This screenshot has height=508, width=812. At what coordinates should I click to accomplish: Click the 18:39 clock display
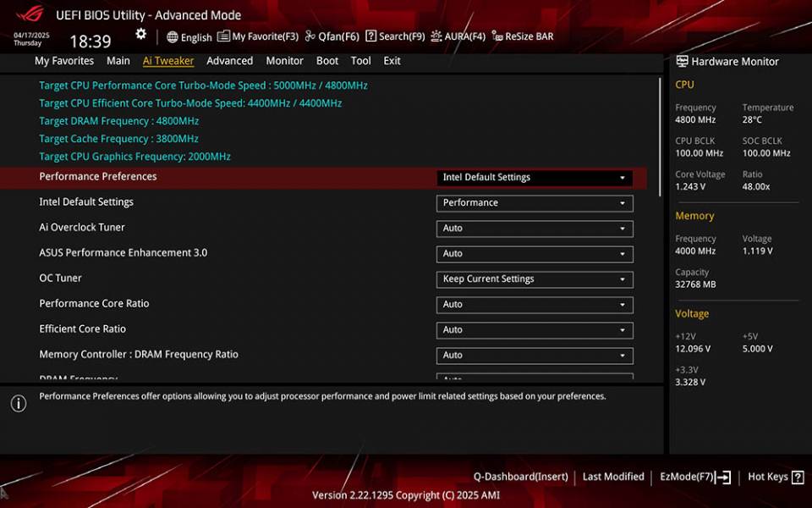(91, 41)
